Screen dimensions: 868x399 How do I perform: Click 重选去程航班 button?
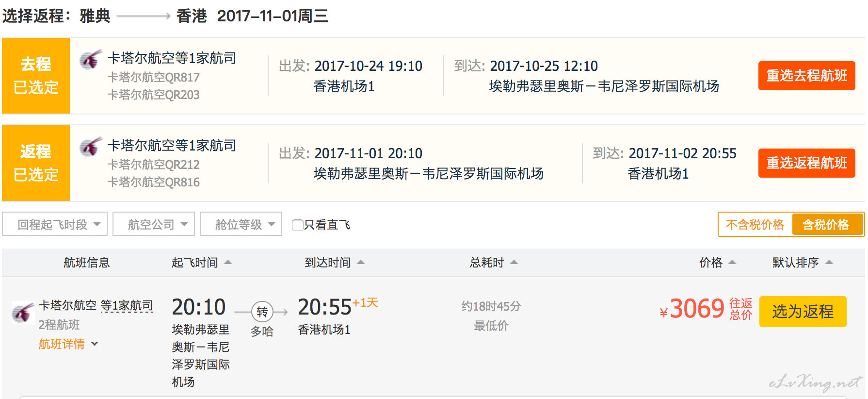pos(807,76)
